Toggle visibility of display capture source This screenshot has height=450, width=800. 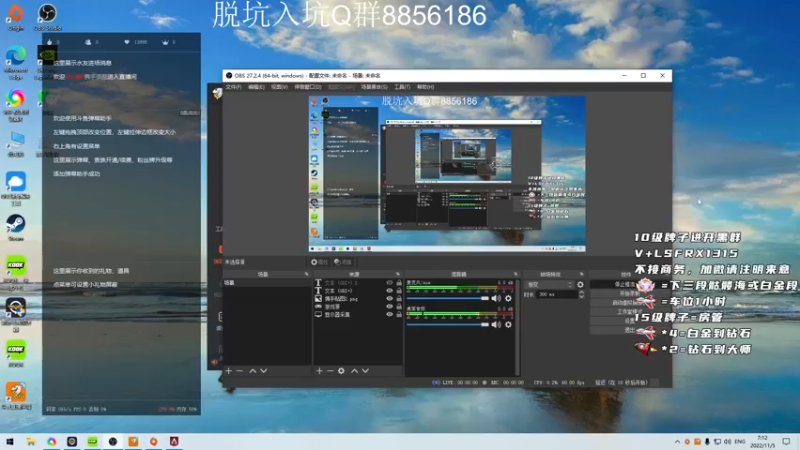390,314
